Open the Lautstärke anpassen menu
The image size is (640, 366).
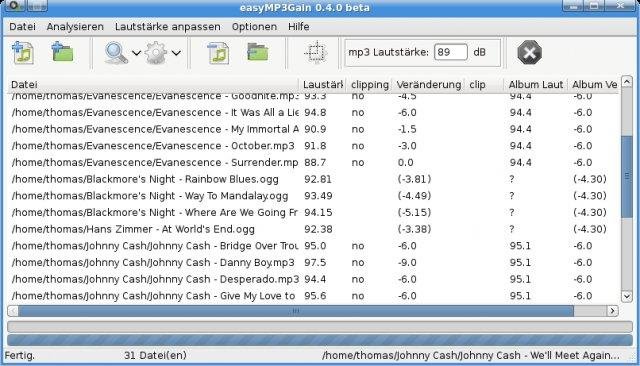click(x=168, y=27)
